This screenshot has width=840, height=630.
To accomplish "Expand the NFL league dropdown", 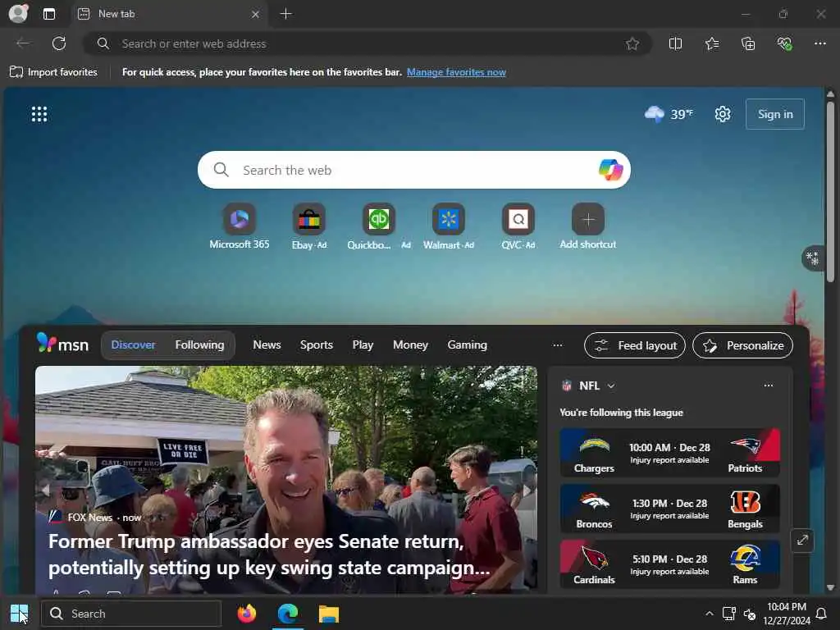I will tap(611, 386).
